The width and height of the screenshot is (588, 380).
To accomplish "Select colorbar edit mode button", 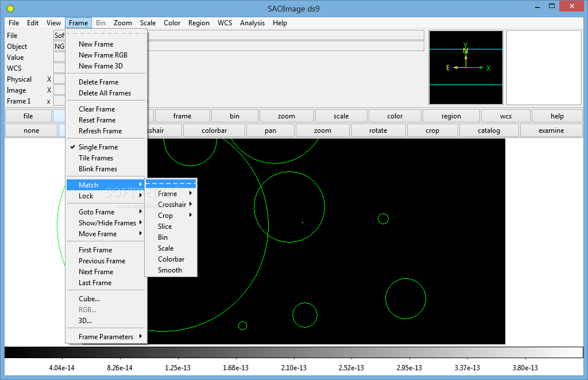I will (214, 130).
